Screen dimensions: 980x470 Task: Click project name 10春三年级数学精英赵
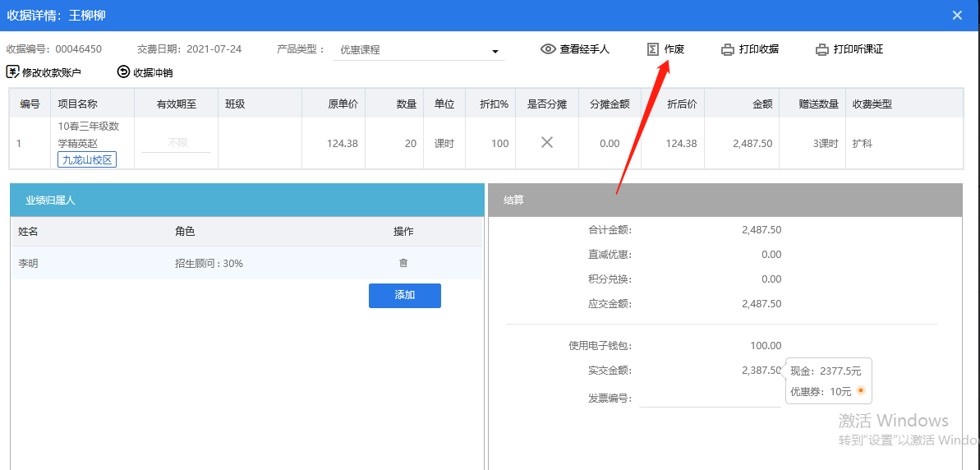coord(89,135)
